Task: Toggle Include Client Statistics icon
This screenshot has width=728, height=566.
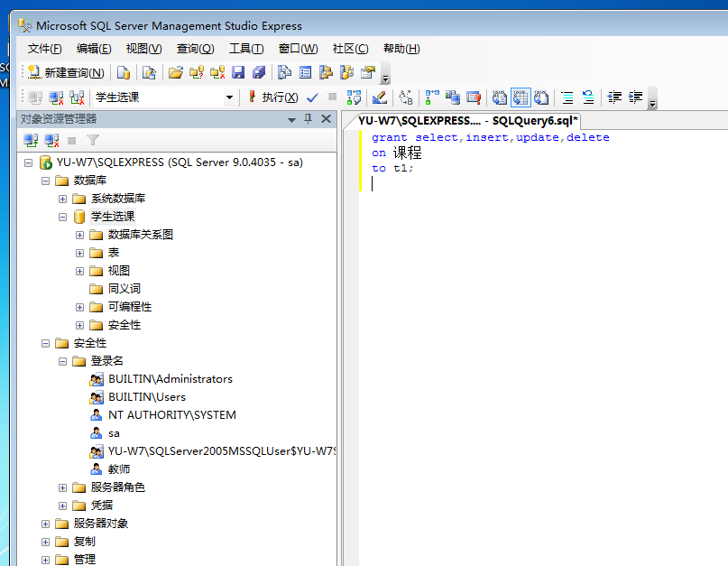Action: tap(453, 97)
